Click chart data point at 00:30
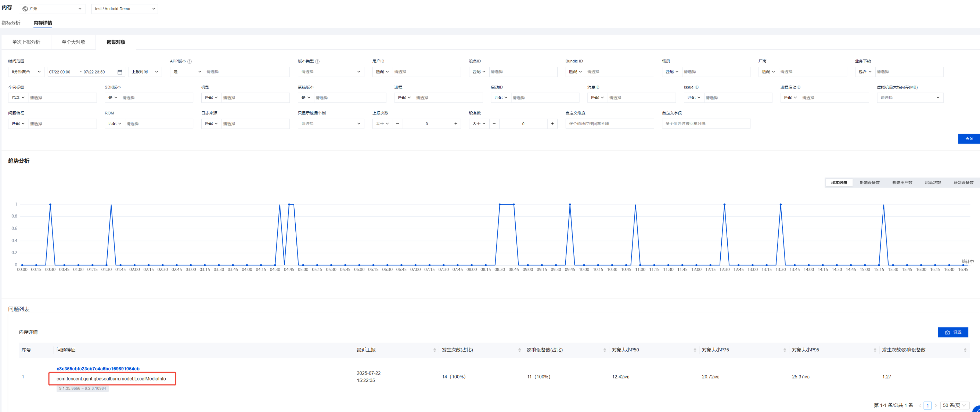 pos(50,205)
